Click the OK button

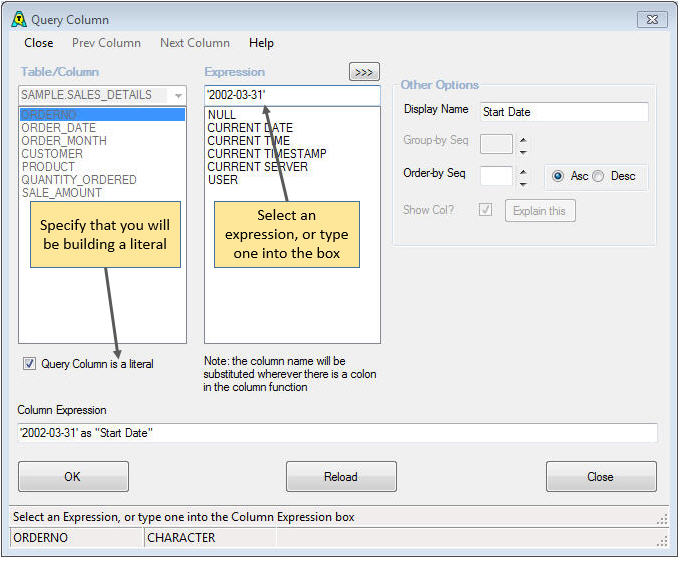click(x=73, y=476)
